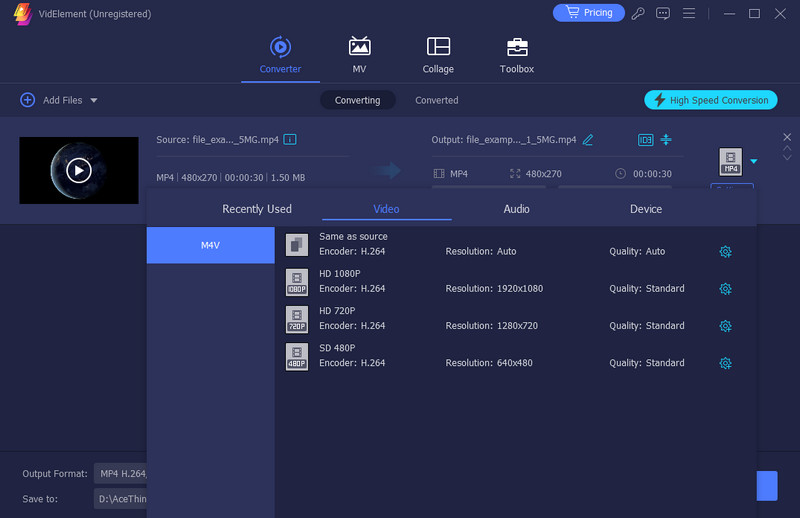Expand the MP4 output format dropdown arrow

click(x=754, y=161)
